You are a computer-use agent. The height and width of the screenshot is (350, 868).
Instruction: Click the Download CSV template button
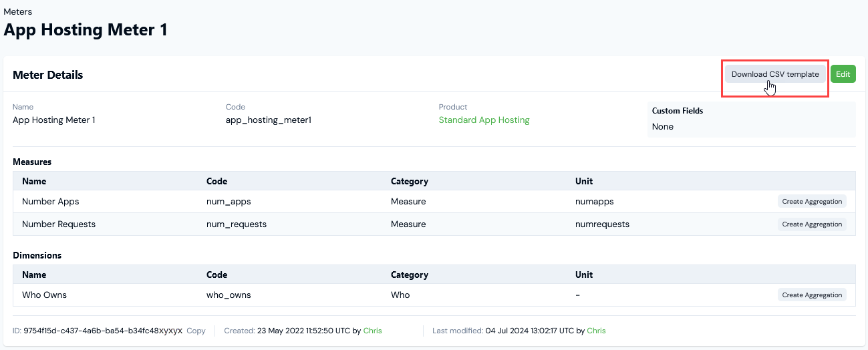[x=774, y=74]
